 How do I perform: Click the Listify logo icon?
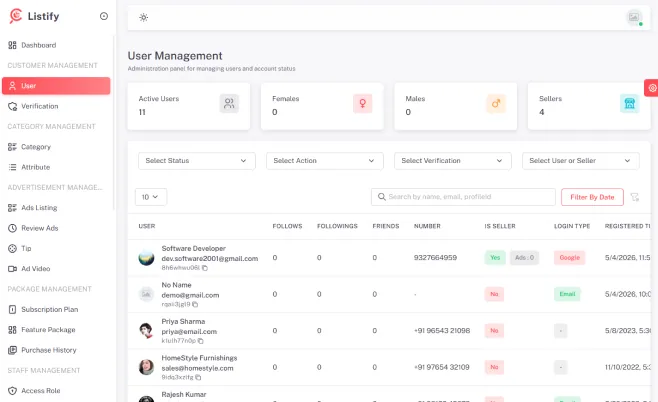16,16
